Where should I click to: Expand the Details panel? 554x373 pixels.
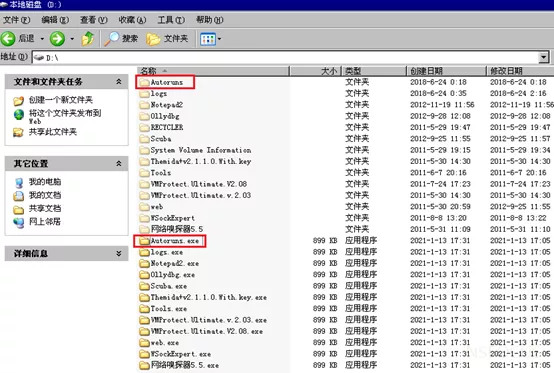pyautogui.click(x=119, y=253)
